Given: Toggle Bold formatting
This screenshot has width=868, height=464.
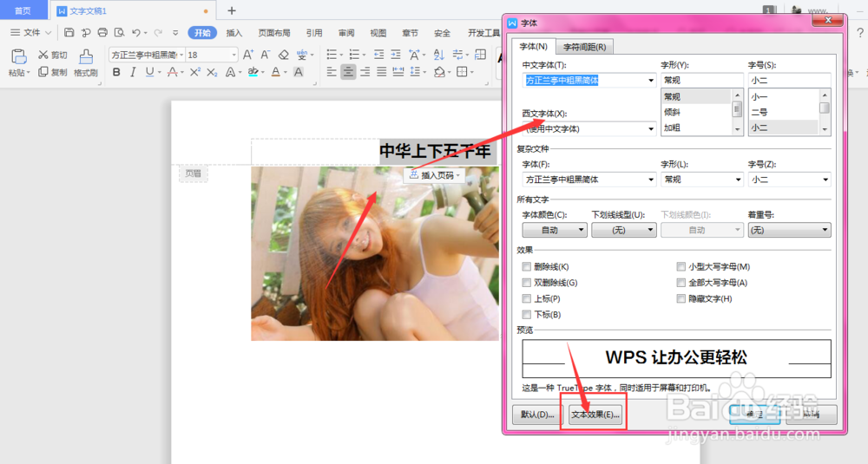Looking at the screenshot, I should [116, 72].
